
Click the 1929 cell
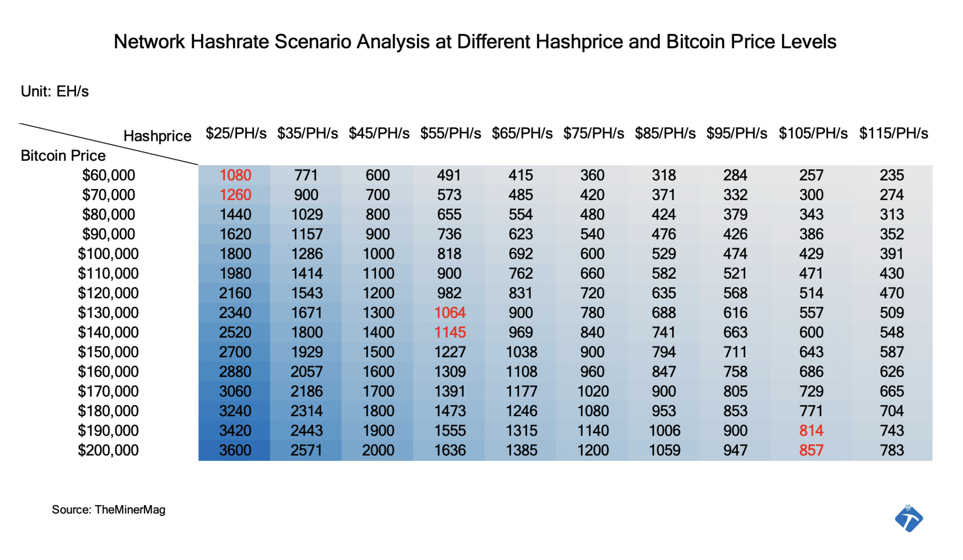[x=307, y=352]
